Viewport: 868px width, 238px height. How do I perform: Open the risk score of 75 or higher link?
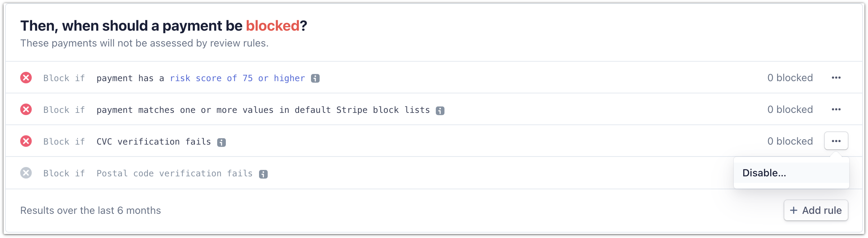tap(237, 78)
